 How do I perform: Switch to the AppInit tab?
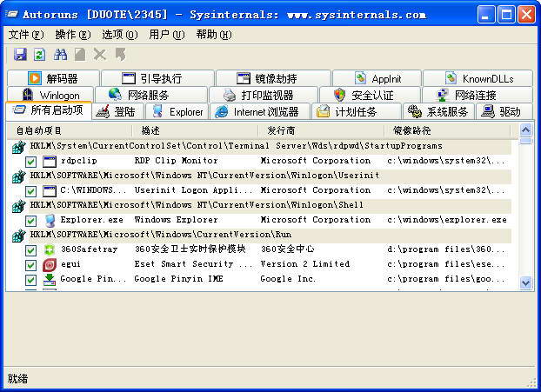click(377, 78)
